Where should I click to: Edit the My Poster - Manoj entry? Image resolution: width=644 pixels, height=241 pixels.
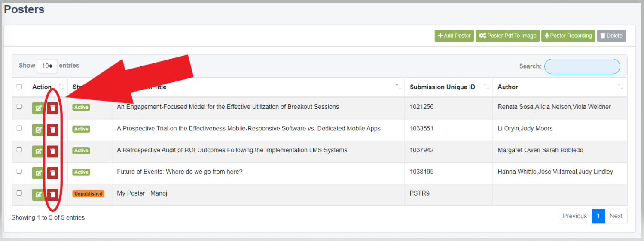(38, 195)
